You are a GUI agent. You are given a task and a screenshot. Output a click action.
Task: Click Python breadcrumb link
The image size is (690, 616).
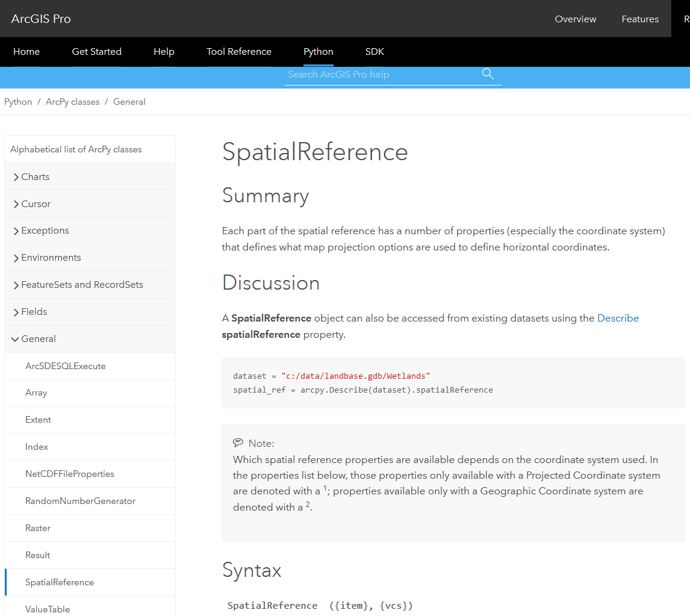(18, 102)
